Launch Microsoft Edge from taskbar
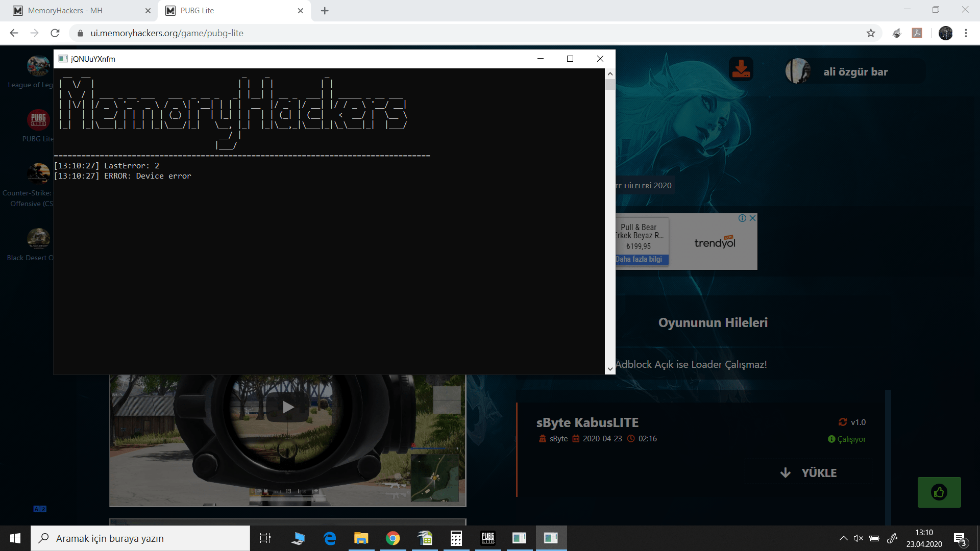 click(330, 538)
